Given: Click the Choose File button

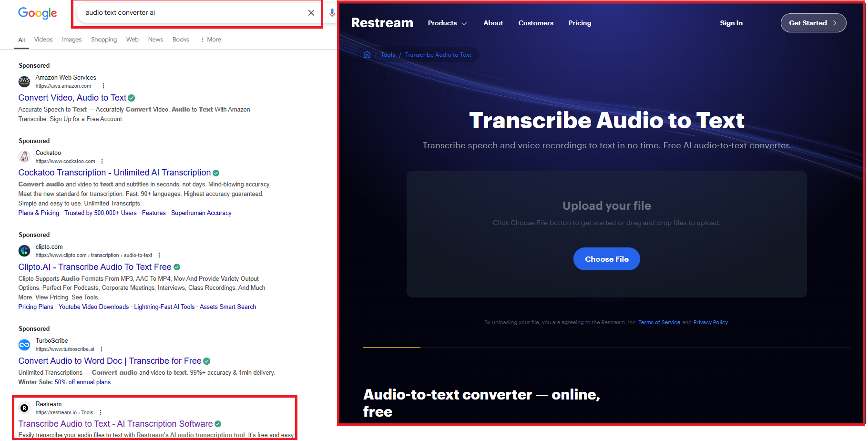Looking at the screenshot, I should pos(606,259).
